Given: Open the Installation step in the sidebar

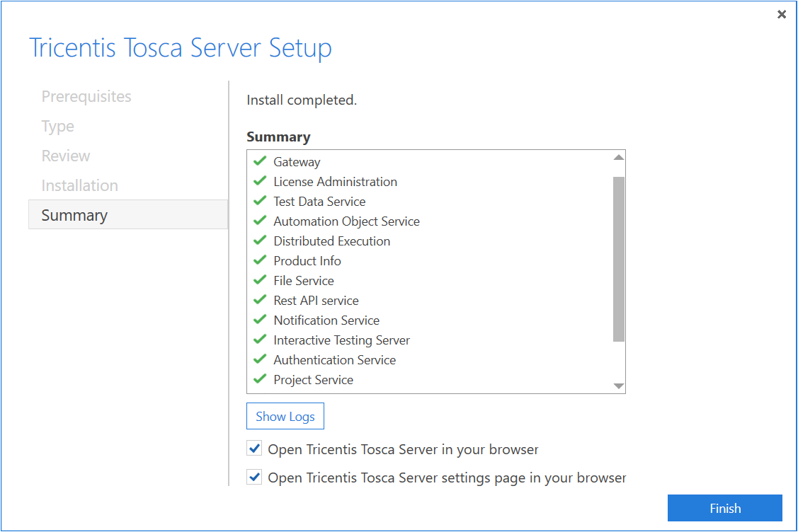Looking at the screenshot, I should click(80, 185).
